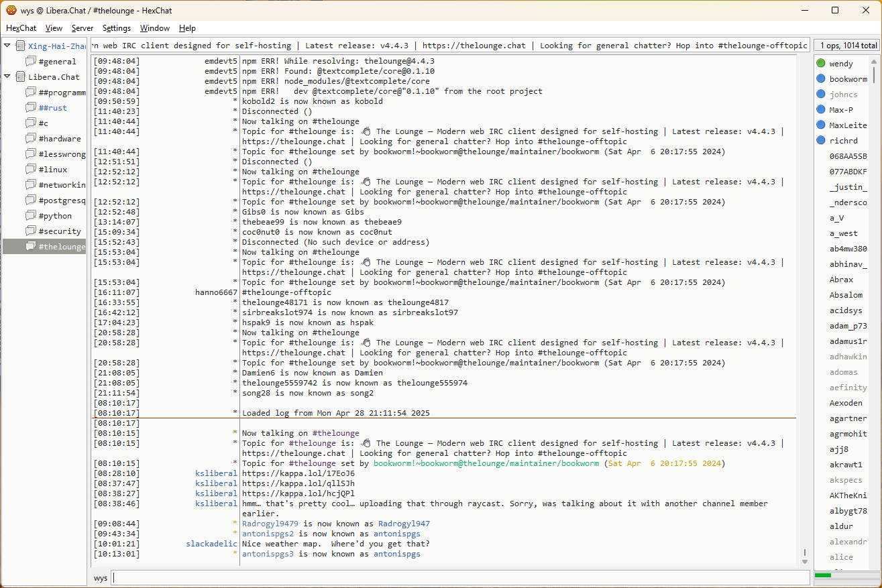Screen dimensions: 882x588
Task: Click the chat icon beside #python
Action: tap(31, 216)
